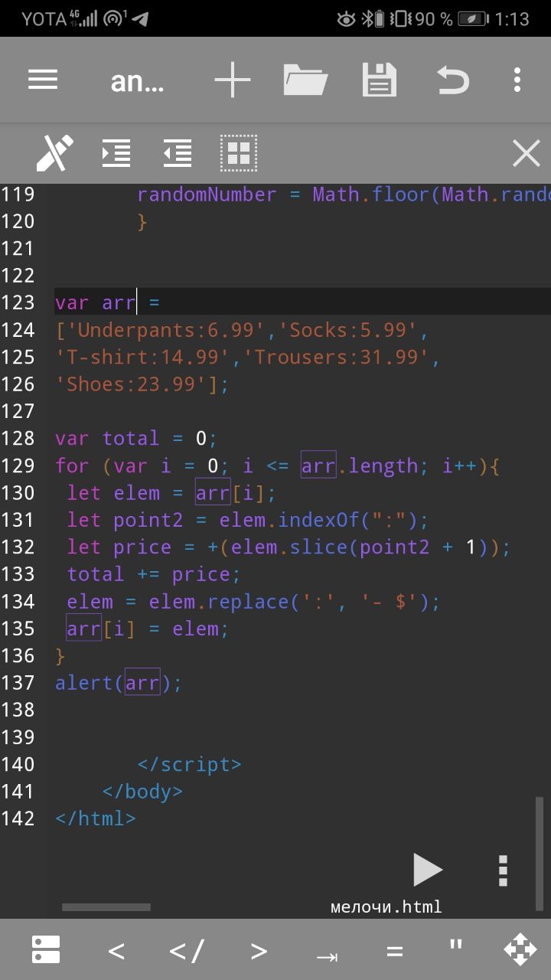This screenshot has height=980, width=551.
Task: Open a file via folder icon
Action: pyautogui.click(x=305, y=80)
